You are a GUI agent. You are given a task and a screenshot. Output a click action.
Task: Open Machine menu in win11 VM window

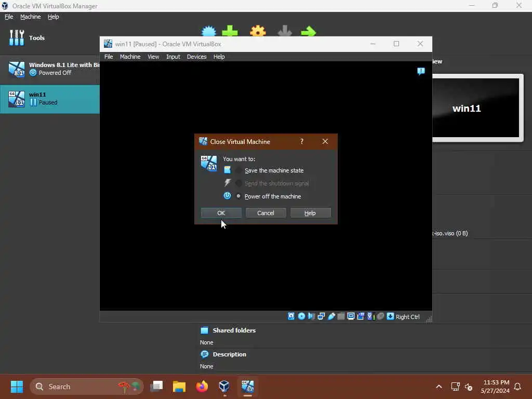pos(130,57)
